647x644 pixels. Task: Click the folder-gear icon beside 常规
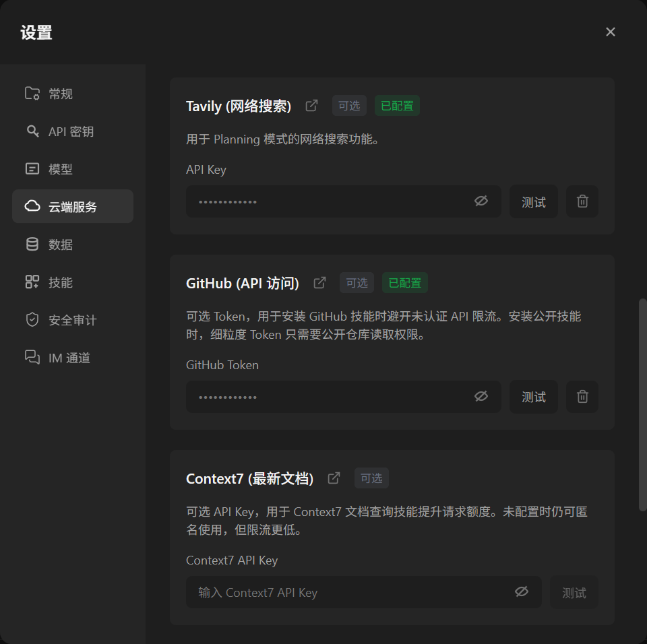pyautogui.click(x=32, y=94)
